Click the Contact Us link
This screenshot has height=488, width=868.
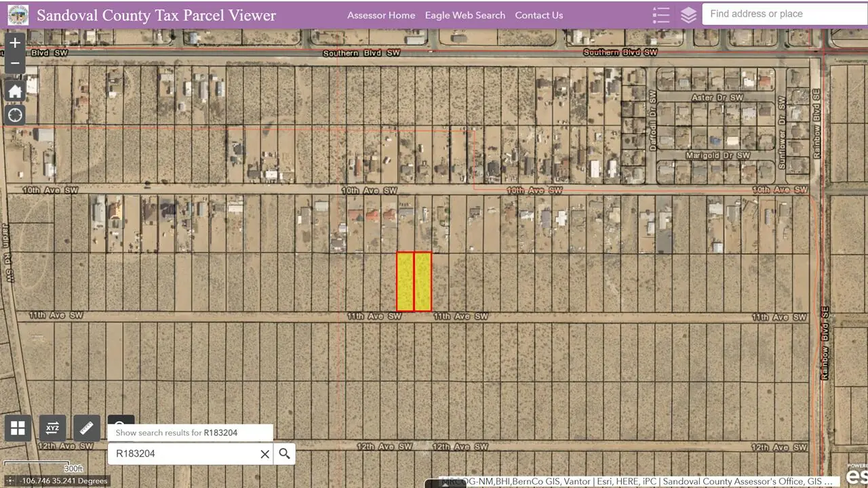tap(539, 15)
